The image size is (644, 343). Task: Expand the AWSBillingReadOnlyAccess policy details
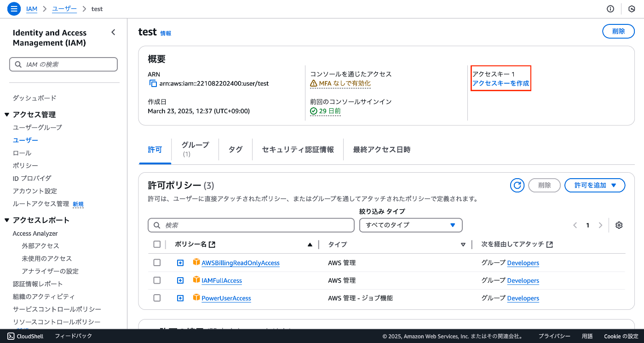tap(180, 263)
